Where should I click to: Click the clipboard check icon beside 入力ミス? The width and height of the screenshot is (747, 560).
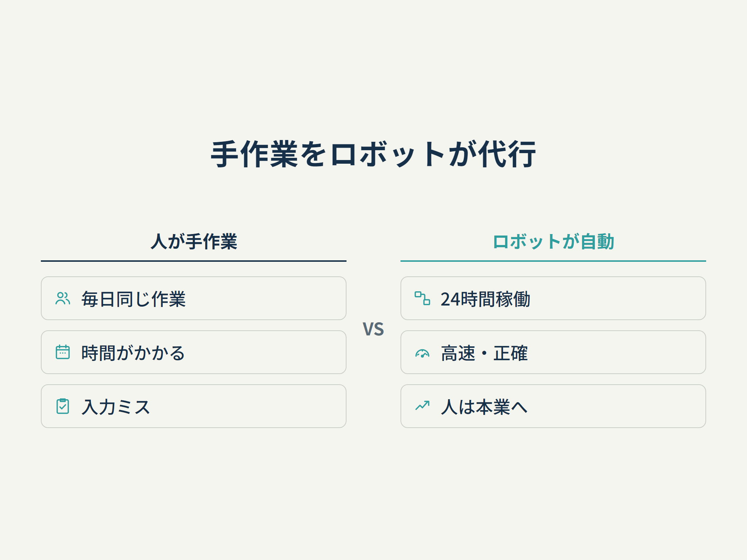click(x=63, y=407)
